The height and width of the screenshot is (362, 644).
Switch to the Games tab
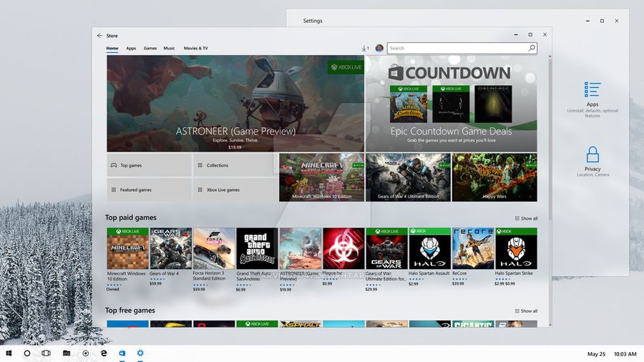tap(150, 48)
